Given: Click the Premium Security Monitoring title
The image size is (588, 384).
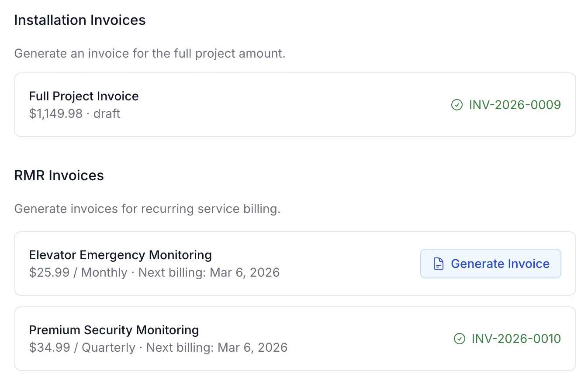Looking at the screenshot, I should pos(114,330).
